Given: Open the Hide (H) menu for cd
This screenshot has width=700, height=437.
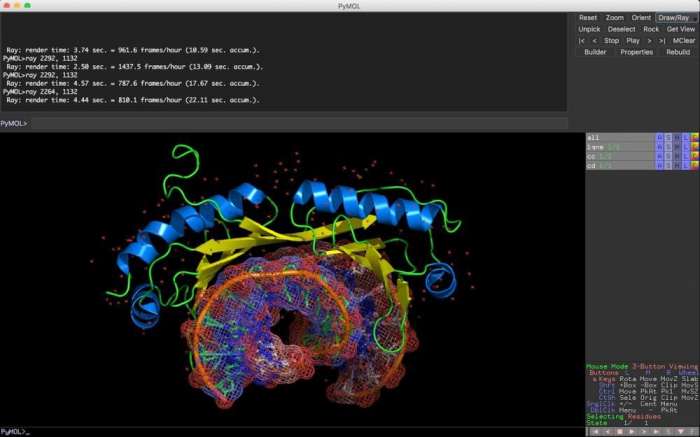Looking at the screenshot, I should [677, 166].
